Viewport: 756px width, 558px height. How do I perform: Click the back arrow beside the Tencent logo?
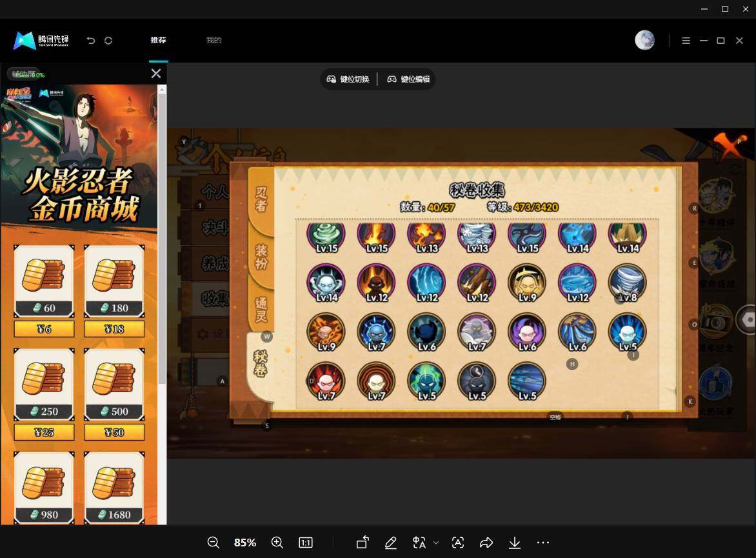pos(91,41)
